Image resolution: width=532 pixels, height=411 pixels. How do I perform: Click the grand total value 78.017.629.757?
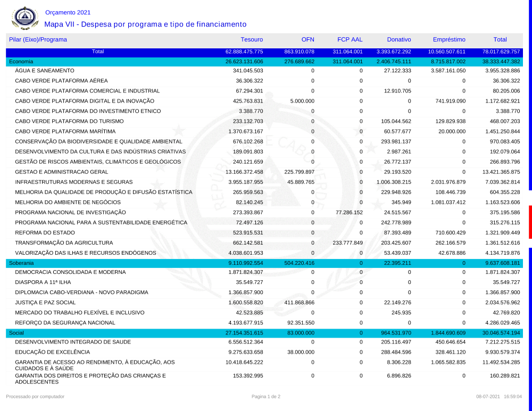tap(501, 52)
